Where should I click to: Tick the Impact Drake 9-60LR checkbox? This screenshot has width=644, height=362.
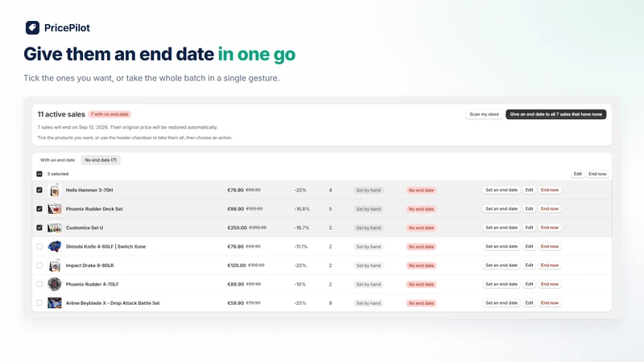pos(39,265)
